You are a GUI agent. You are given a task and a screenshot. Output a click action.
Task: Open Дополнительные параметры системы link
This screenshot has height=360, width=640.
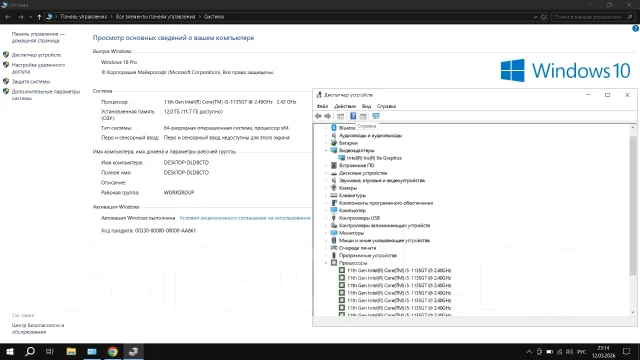(x=46, y=95)
